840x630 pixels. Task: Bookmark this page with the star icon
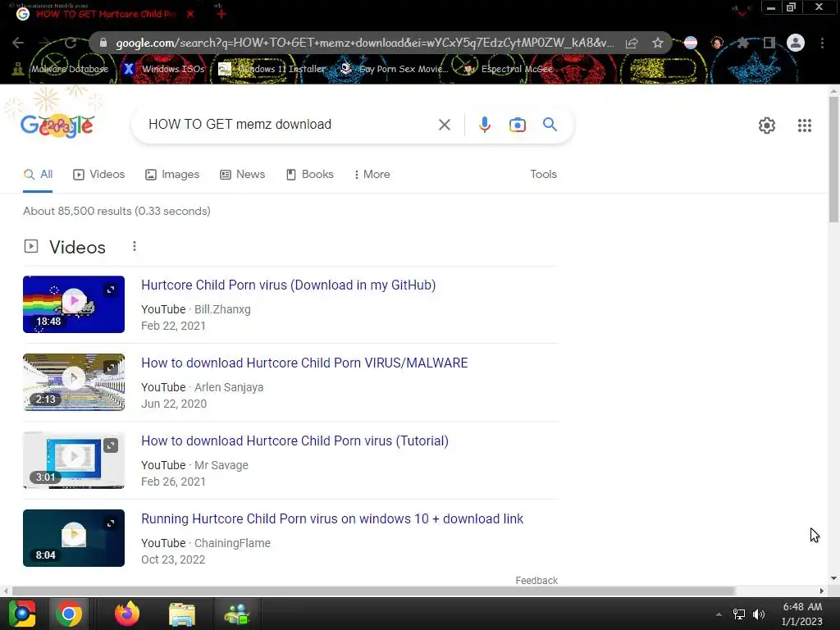point(658,43)
